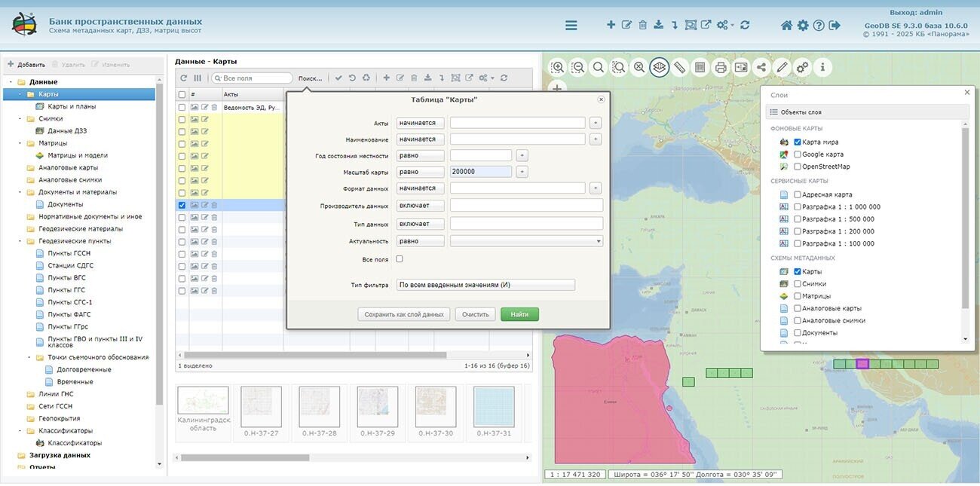Viewport: 980px width, 486px height.
Task: Click the Очистить button
Action: click(475, 314)
